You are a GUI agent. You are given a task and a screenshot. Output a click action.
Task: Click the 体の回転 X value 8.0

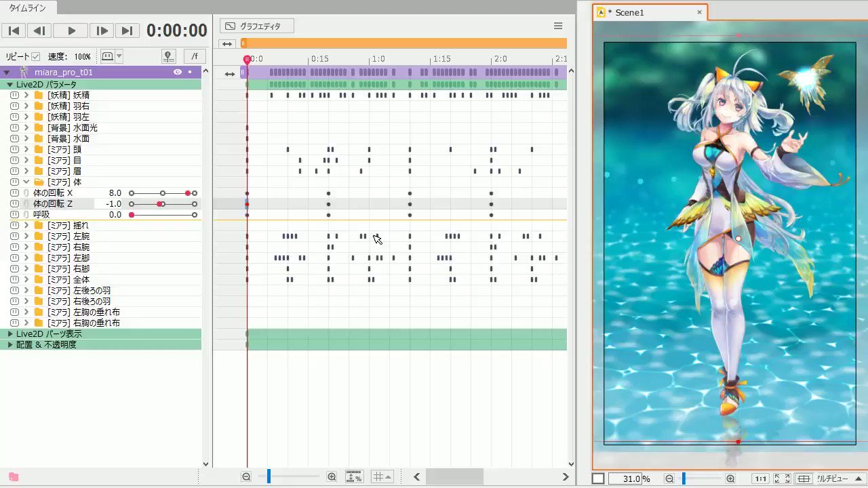pyautogui.click(x=115, y=193)
